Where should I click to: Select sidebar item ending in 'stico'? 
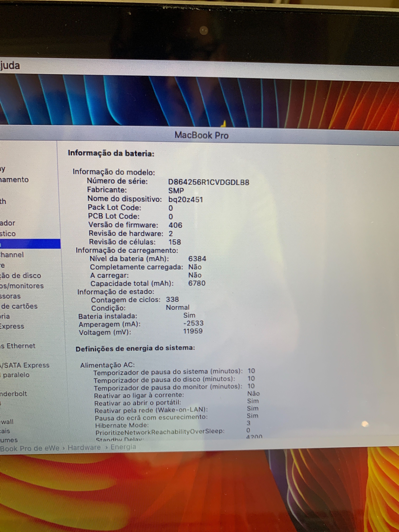(x=8, y=234)
